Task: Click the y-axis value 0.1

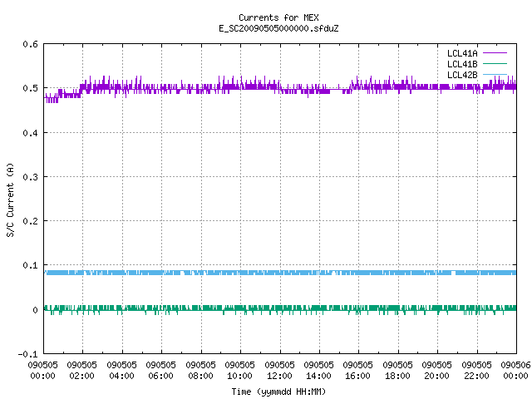Action: 31,265
